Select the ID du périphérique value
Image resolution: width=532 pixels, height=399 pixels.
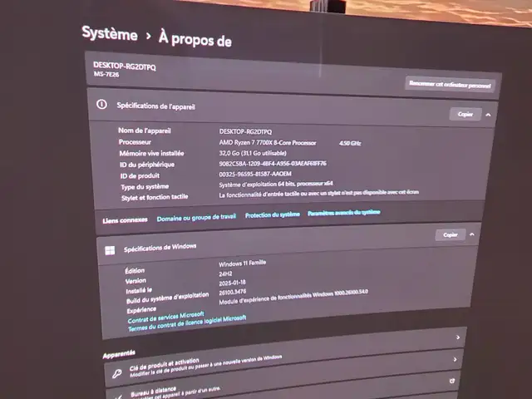[273, 164]
